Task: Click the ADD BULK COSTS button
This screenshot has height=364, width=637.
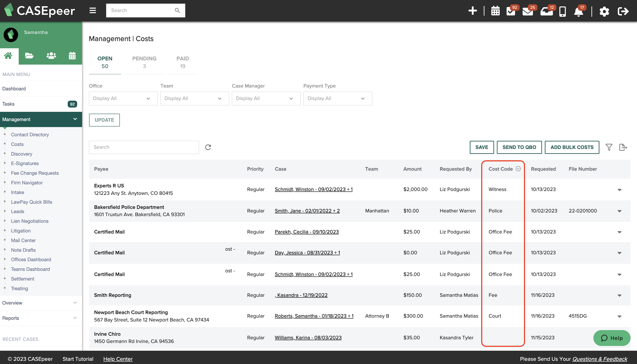Action: coord(572,147)
